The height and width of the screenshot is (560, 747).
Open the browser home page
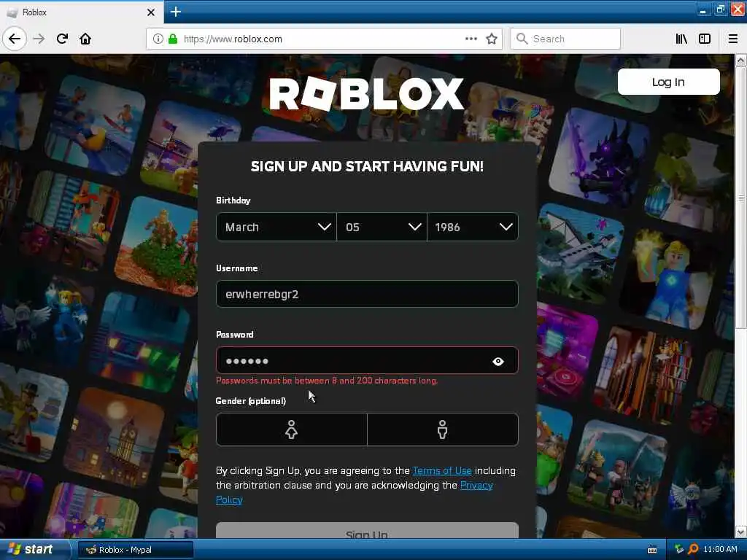point(85,39)
